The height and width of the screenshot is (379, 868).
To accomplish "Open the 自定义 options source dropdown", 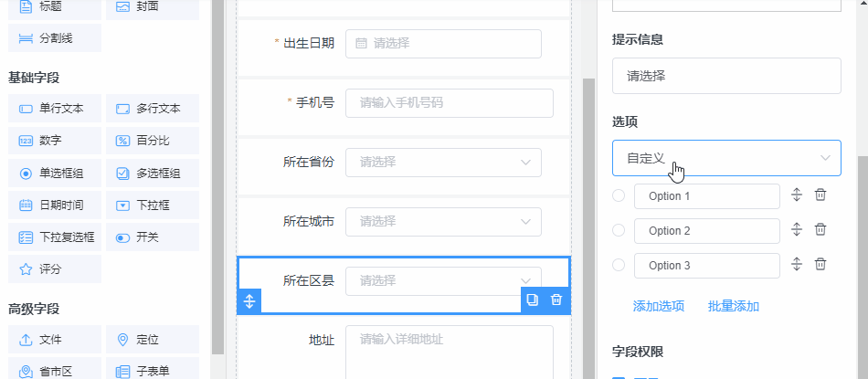I will point(726,158).
